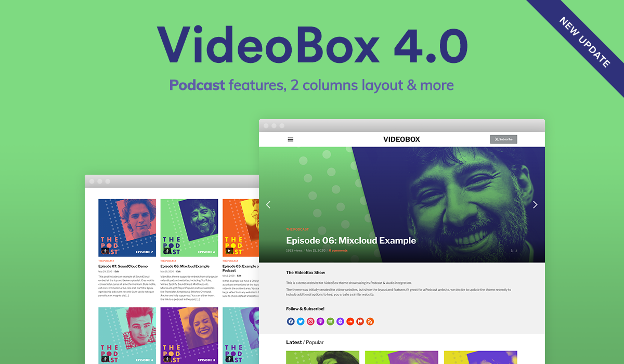Open the Episode 05 post title in grid
Screen dimensions: 624x364
[x=241, y=268]
